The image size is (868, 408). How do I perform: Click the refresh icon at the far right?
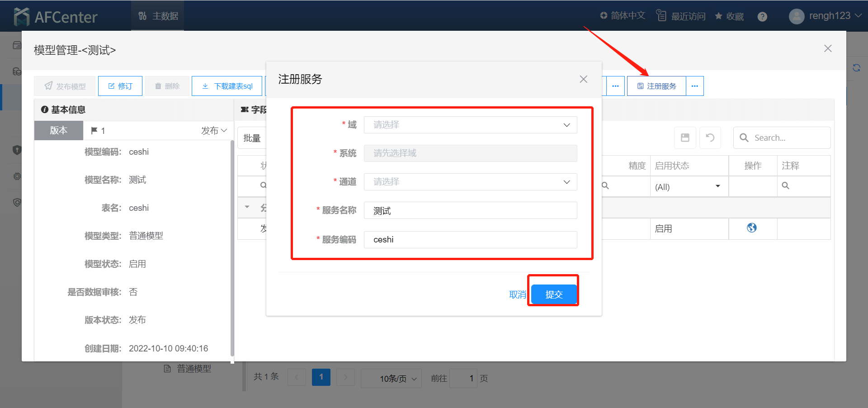pos(856,68)
